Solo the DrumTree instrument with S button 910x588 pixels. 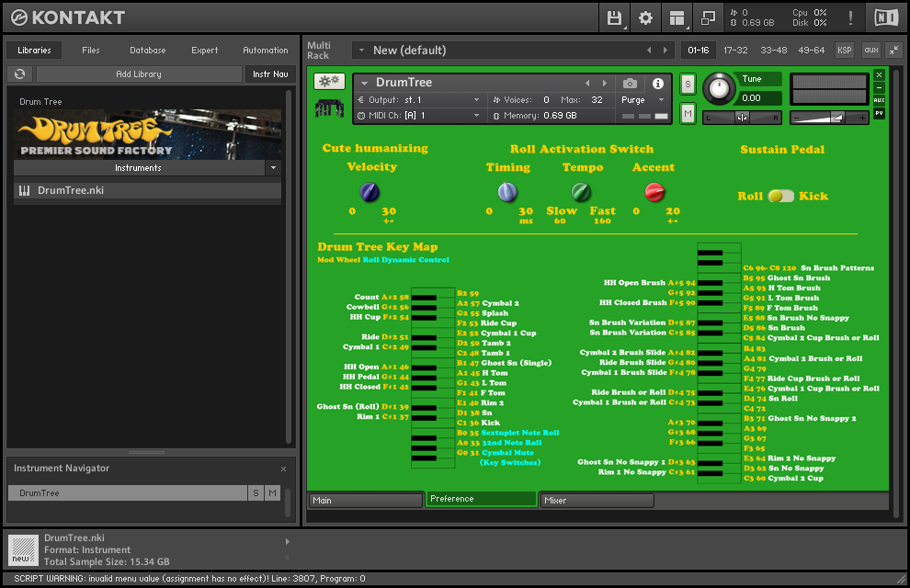[x=688, y=85]
